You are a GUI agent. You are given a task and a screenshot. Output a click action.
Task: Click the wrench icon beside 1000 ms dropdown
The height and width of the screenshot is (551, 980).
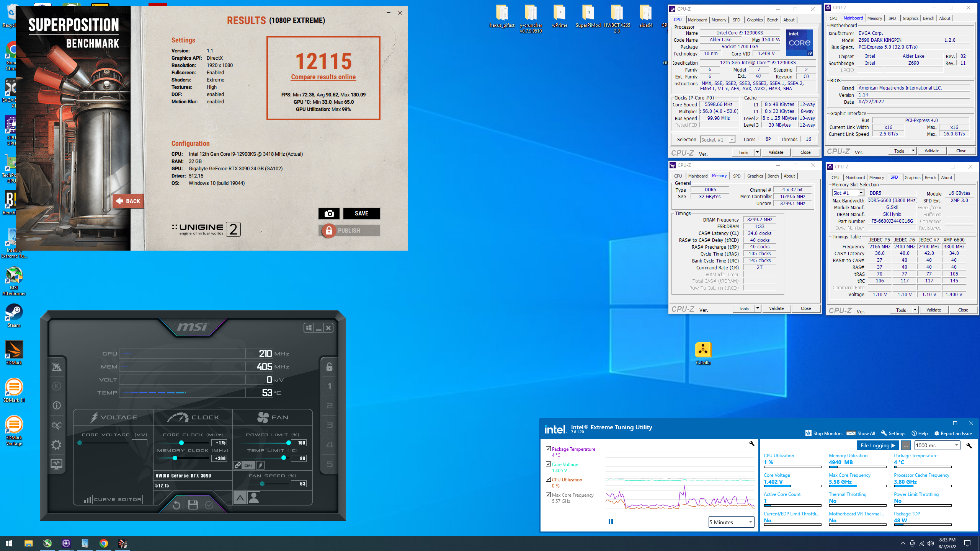(969, 445)
